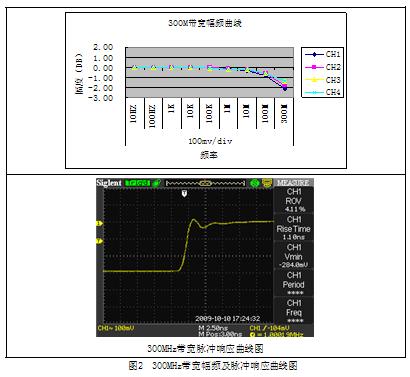Screen dimensions: 410x377
Task: Click the CH3 yellow legend entry
Action: pyautogui.click(x=322, y=80)
